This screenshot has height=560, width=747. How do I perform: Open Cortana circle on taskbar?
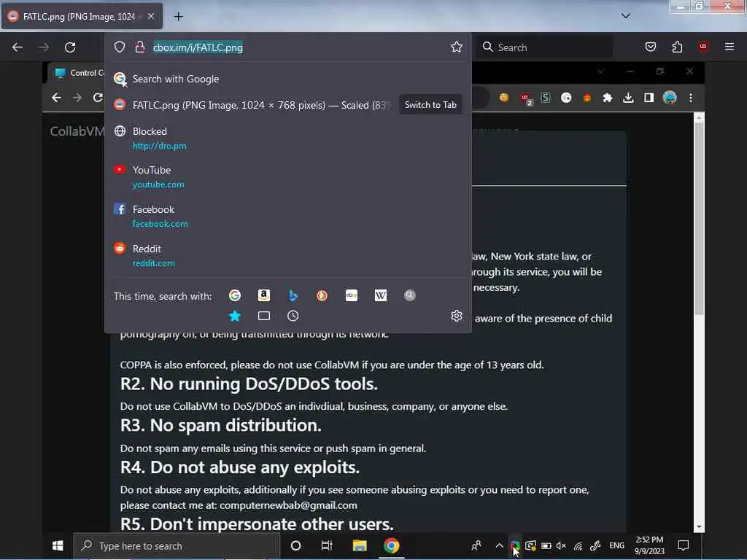[296, 545]
